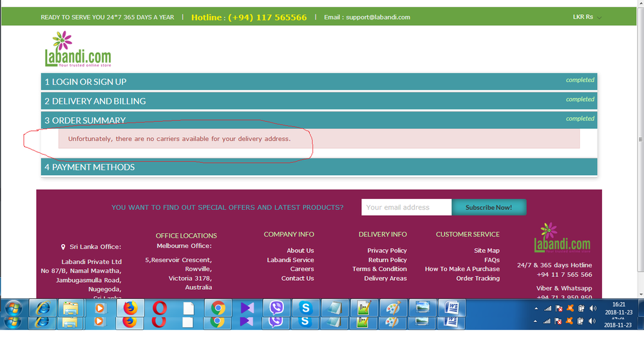Switch to Firefox in upper taskbar row
The width and height of the screenshot is (644, 362).
131,308
